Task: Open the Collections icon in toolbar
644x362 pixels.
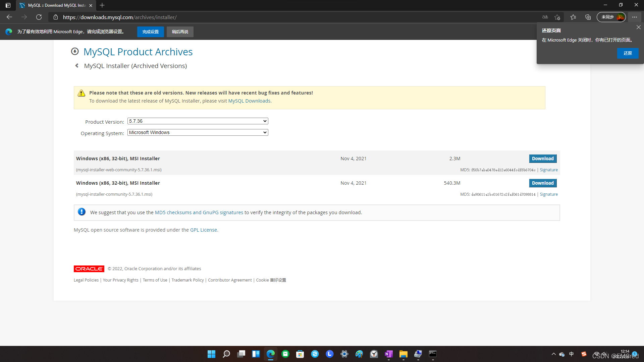Action: (x=588, y=17)
